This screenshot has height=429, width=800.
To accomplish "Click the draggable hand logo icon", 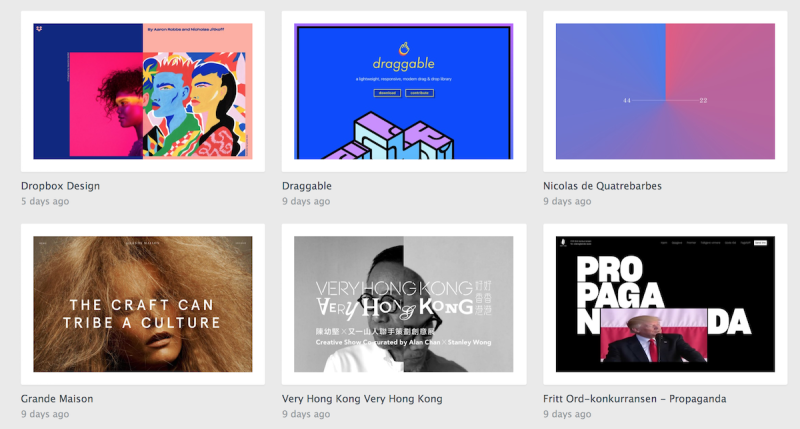I will coord(404,48).
